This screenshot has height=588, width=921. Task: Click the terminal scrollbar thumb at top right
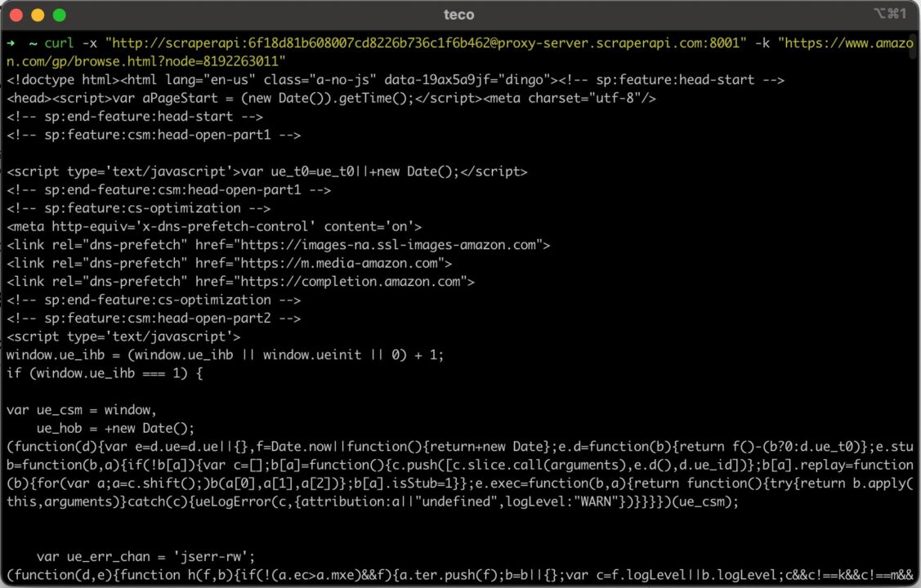(x=913, y=47)
